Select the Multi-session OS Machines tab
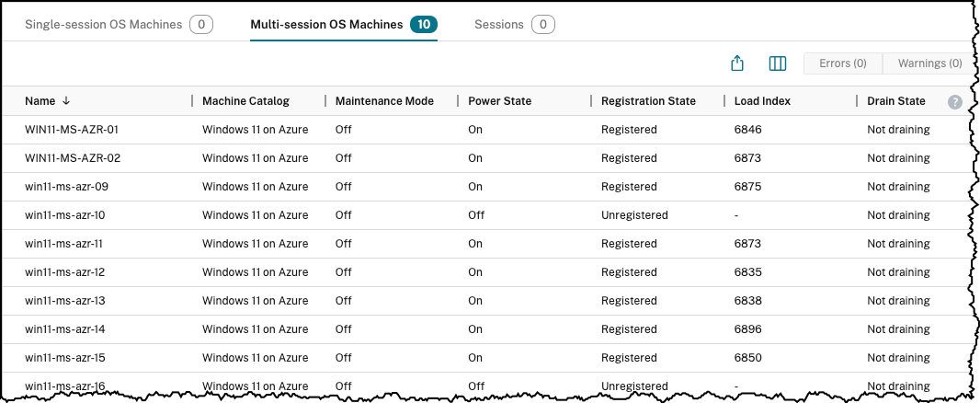980x403 pixels. click(326, 25)
